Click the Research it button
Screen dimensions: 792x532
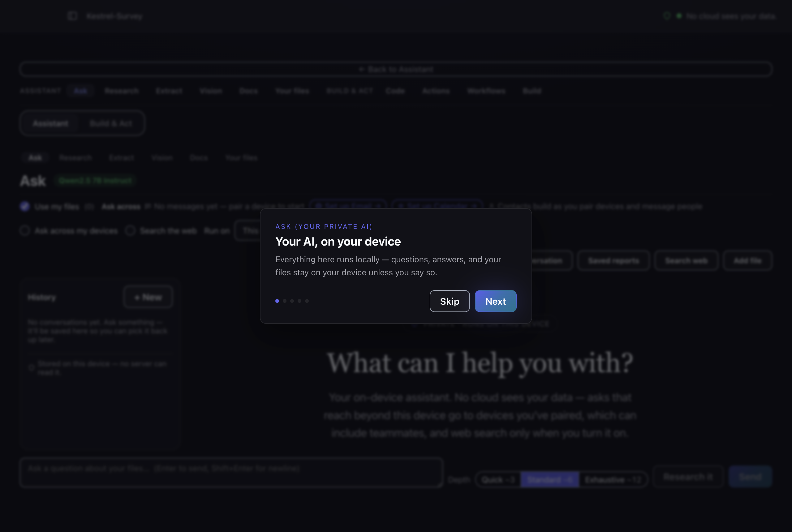click(688, 477)
